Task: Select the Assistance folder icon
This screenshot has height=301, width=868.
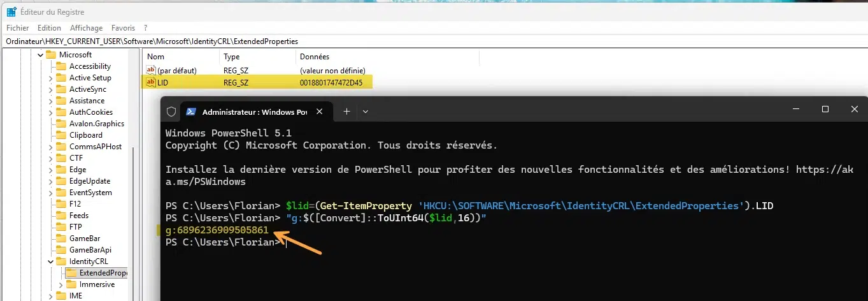Action: [61, 101]
